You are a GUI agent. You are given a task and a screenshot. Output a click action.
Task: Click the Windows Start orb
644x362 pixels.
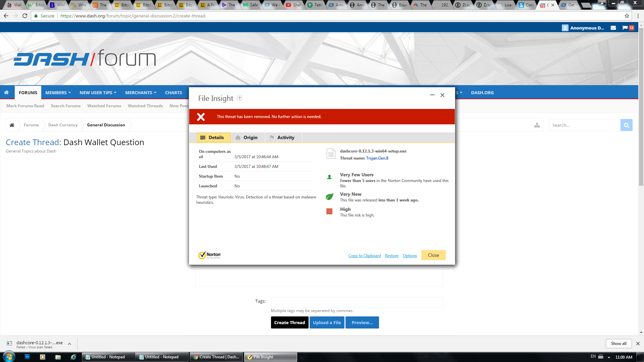click(9, 357)
